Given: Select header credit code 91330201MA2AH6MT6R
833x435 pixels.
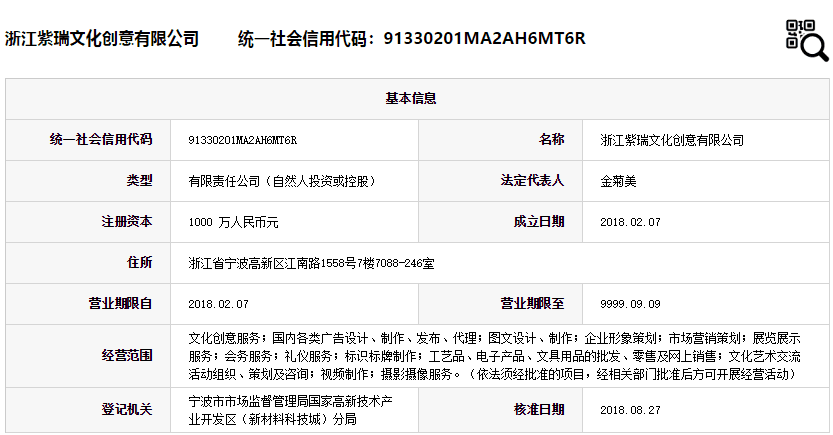Looking at the screenshot, I should point(484,39).
